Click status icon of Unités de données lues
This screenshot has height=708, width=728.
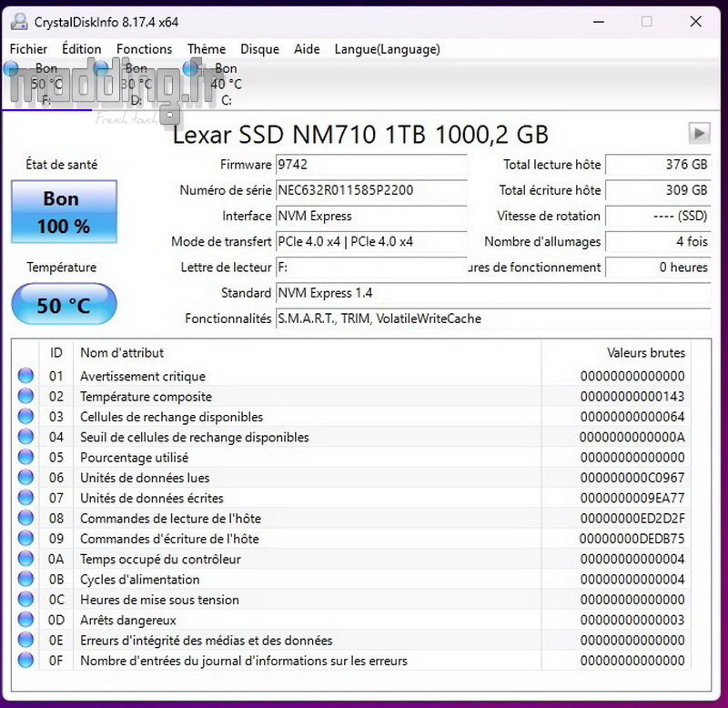coord(26,477)
